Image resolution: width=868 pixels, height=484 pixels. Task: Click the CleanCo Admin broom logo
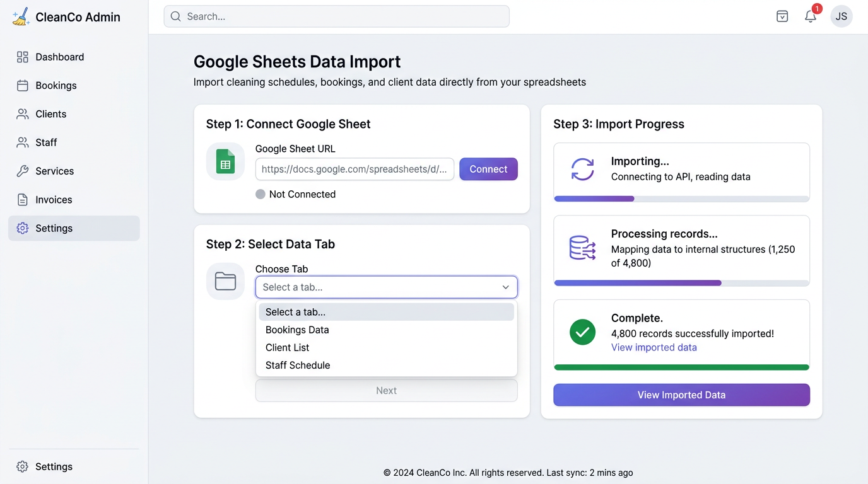coord(21,16)
